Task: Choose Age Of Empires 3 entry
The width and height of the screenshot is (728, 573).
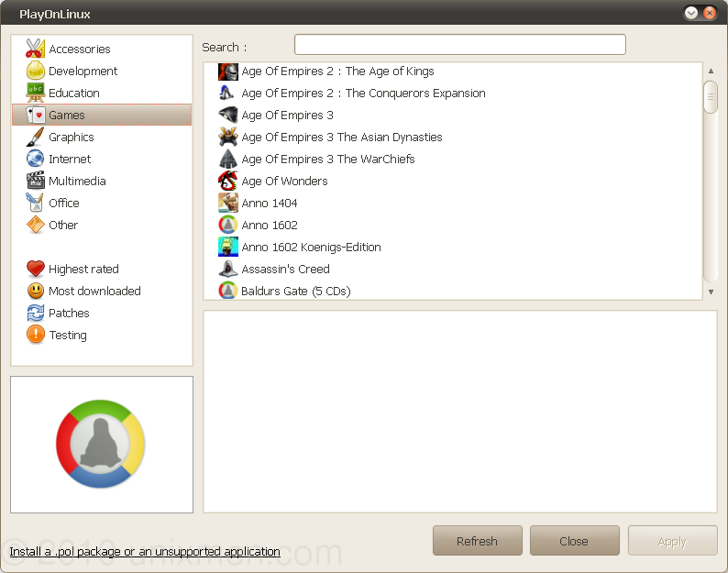Action: [x=453, y=115]
